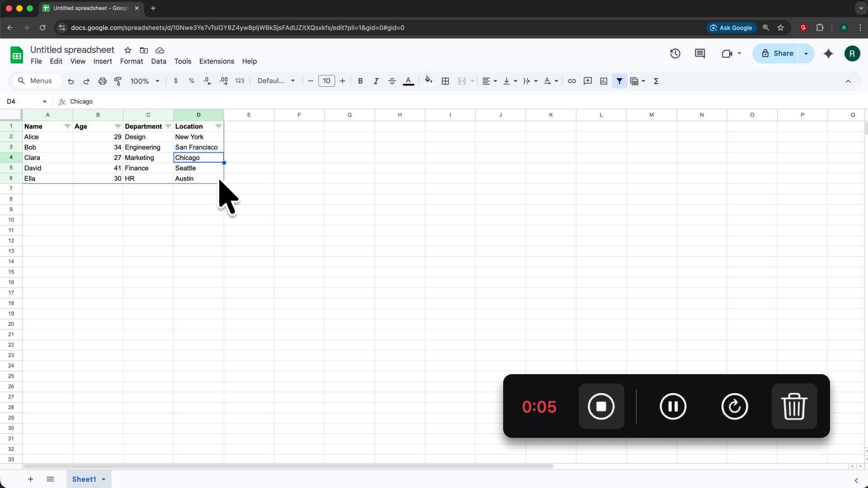
Task: Open the Sheet1 tab
Action: pos(84,479)
